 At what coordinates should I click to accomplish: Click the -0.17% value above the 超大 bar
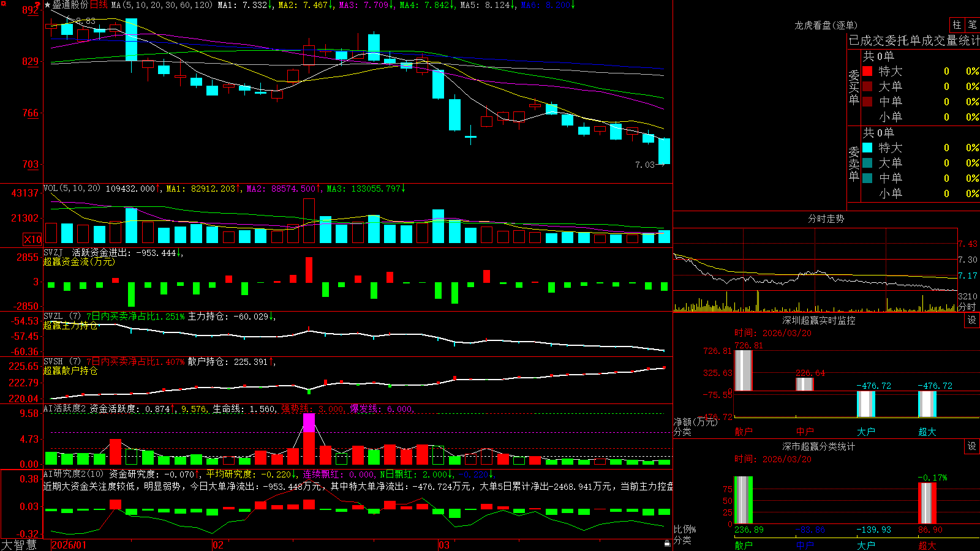(932, 478)
